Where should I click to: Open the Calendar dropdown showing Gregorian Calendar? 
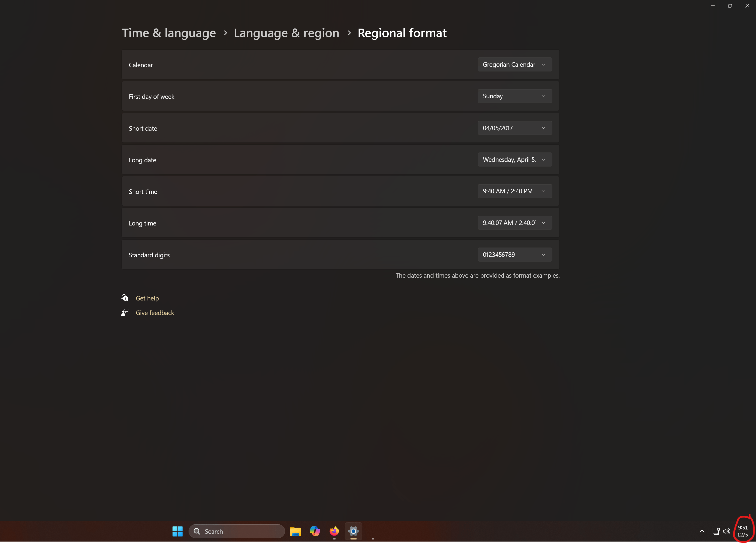pyautogui.click(x=514, y=65)
